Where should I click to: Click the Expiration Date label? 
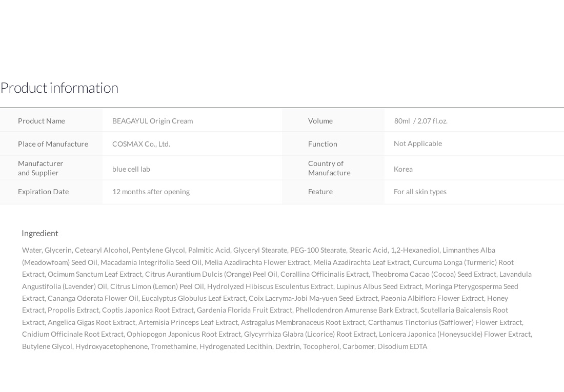coord(43,192)
